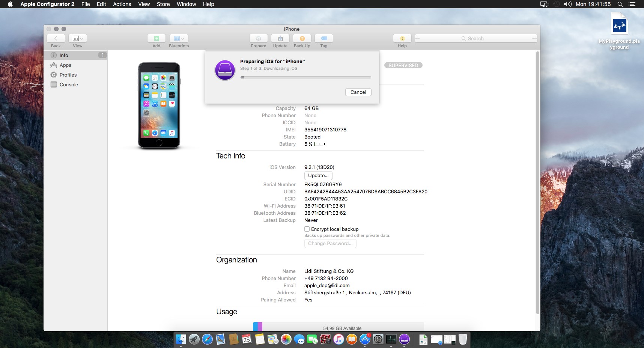Click the Change Password... button
The image size is (644, 348).
330,243
